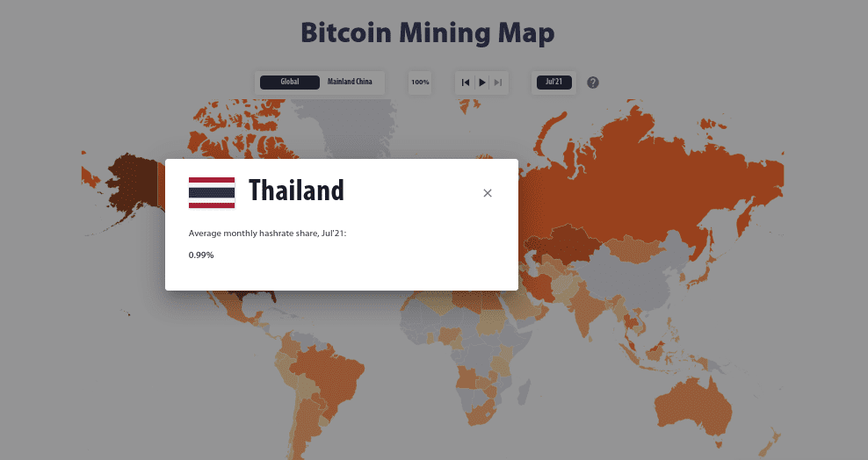Switch to Mainland China view
868x460 pixels.
click(350, 82)
